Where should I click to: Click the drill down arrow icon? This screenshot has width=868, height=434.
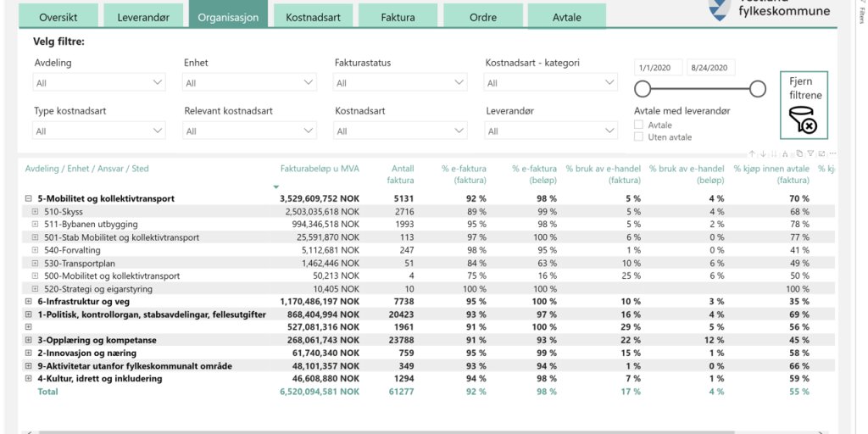tap(763, 153)
